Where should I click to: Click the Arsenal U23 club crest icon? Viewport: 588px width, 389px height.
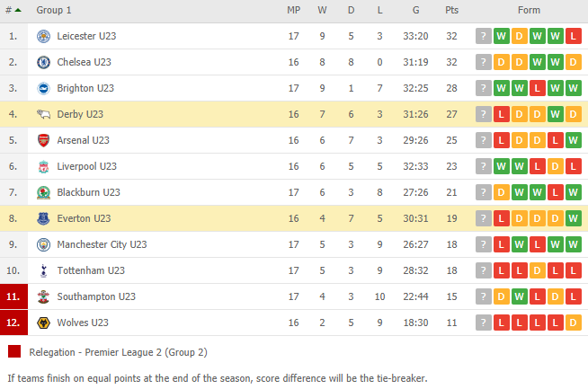click(x=43, y=140)
